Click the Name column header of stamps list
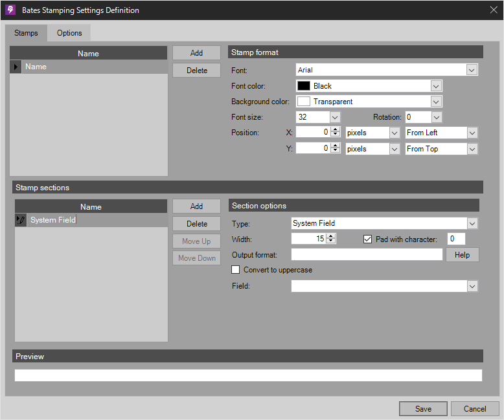 pos(88,53)
